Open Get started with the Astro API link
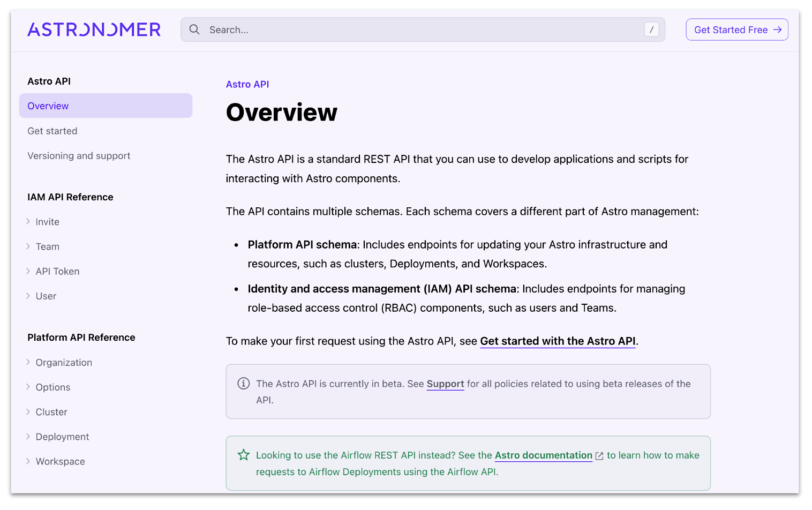The height and width of the screenshot is (510, 812). [558, 341]
